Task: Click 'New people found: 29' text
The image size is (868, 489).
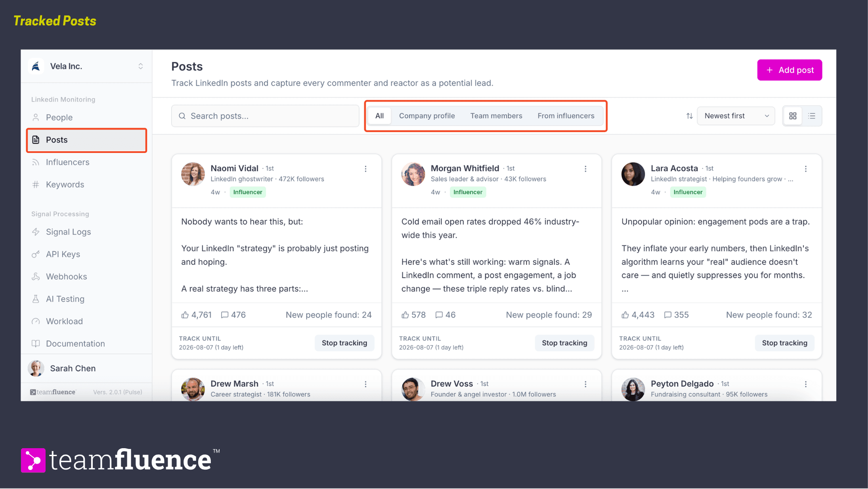Action: (x=549, y=315)
